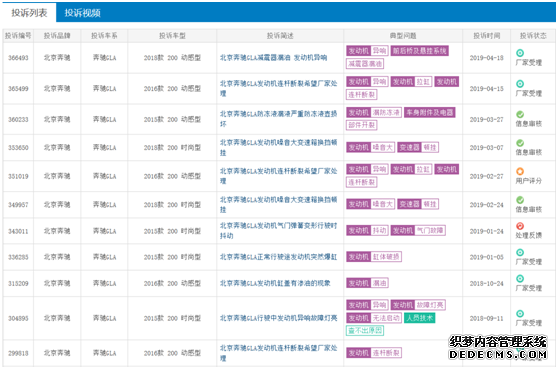558x369 pixels.
Task: Open complaint link 北京奔驰GLA减震器漏油 发动机异响
Action: point(273,58)
